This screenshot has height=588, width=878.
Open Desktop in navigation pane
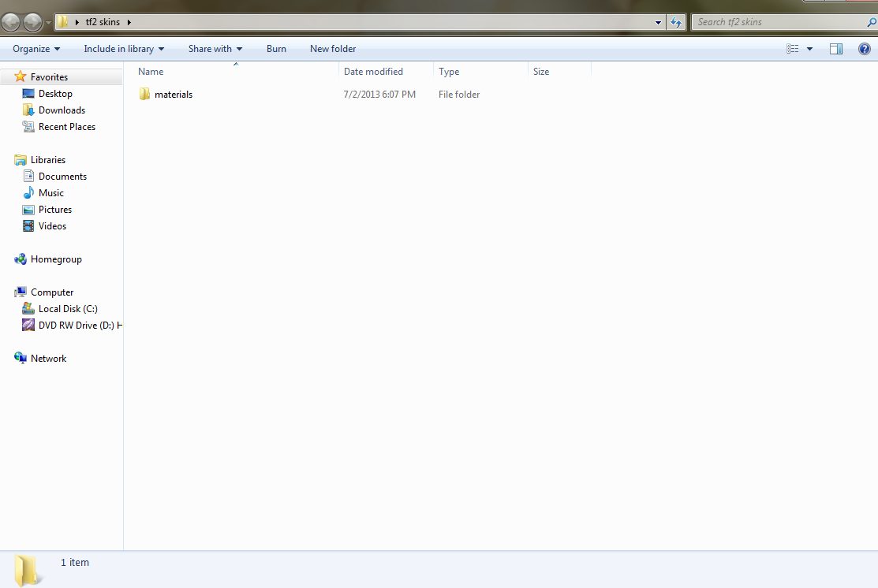point(55,94)
